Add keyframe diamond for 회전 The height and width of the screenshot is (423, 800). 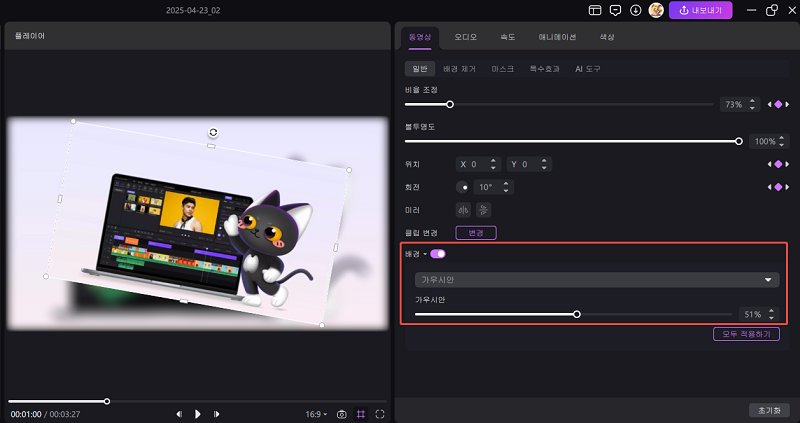point(778,187)
